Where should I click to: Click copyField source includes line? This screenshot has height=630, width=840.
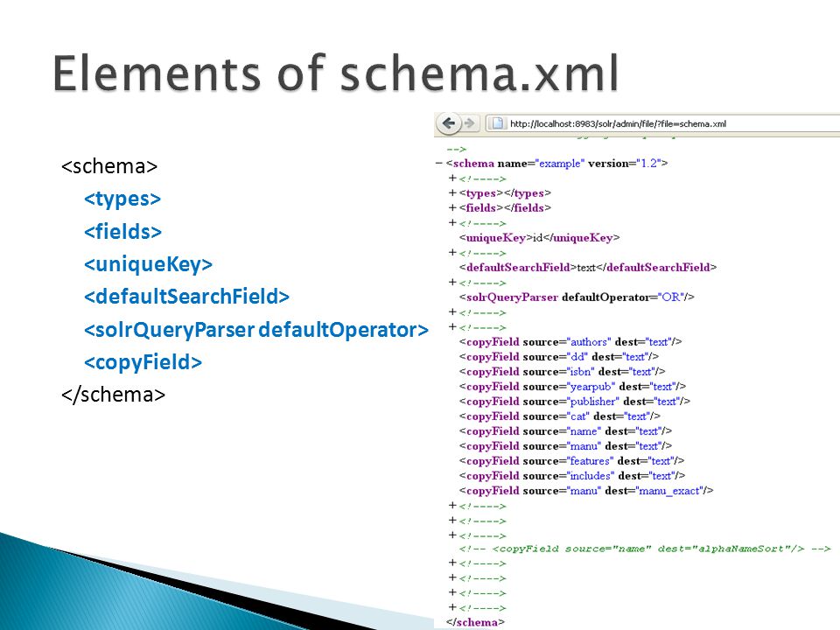pyautogui.click(x=572, y=476)
